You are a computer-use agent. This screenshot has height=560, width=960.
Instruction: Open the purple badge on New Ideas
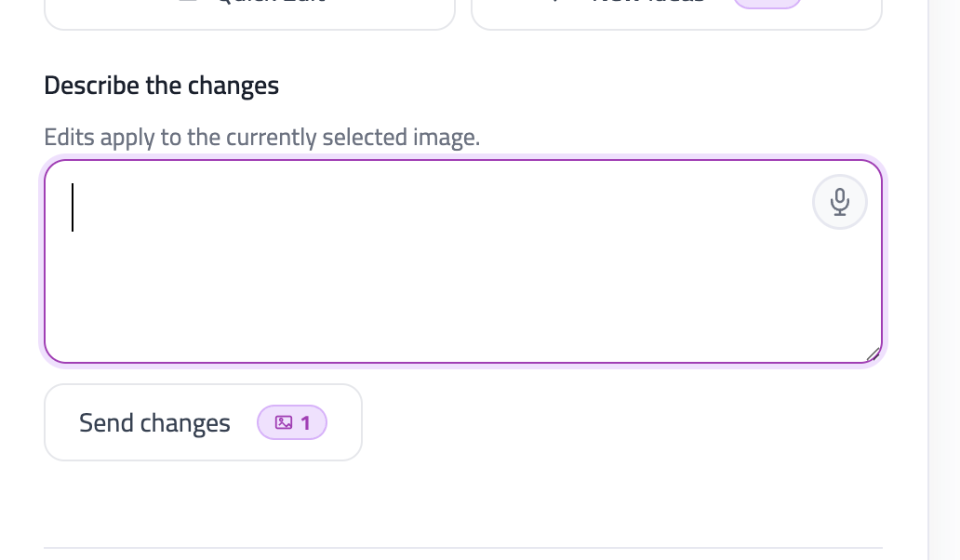pos(767,3)
